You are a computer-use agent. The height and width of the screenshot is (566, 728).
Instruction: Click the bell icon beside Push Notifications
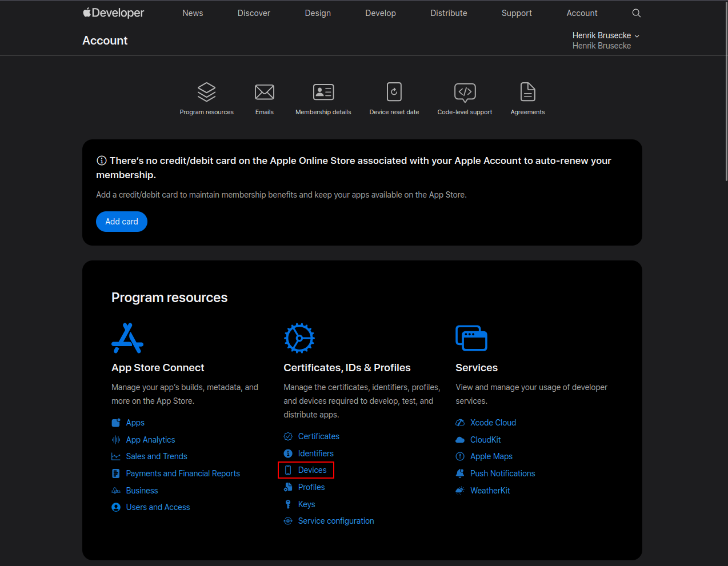460,473
